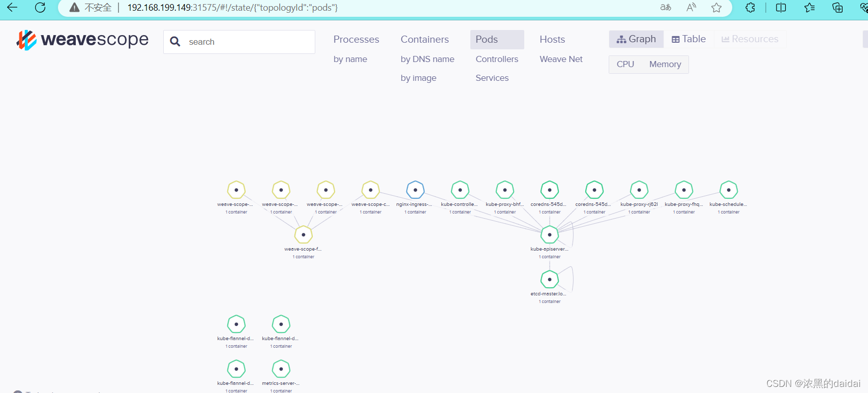This screenshot has height=393, width=868.
Task: Click the Weave Scope logo
Action: 82,40
